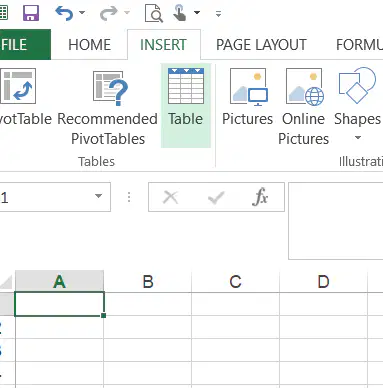
Task: Toggle Touch/Mouse mode icon
Action: point(180,13)
